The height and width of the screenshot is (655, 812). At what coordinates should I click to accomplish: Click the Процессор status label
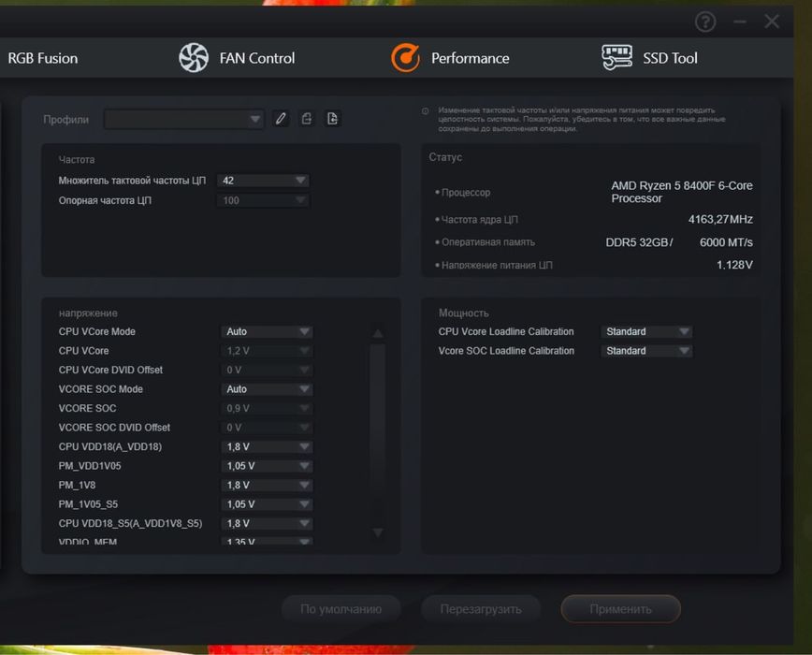point(466,192)
